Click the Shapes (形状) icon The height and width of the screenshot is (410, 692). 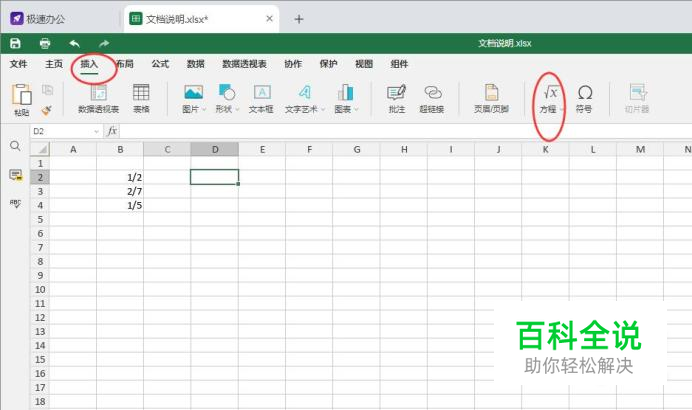pos(227,92)
